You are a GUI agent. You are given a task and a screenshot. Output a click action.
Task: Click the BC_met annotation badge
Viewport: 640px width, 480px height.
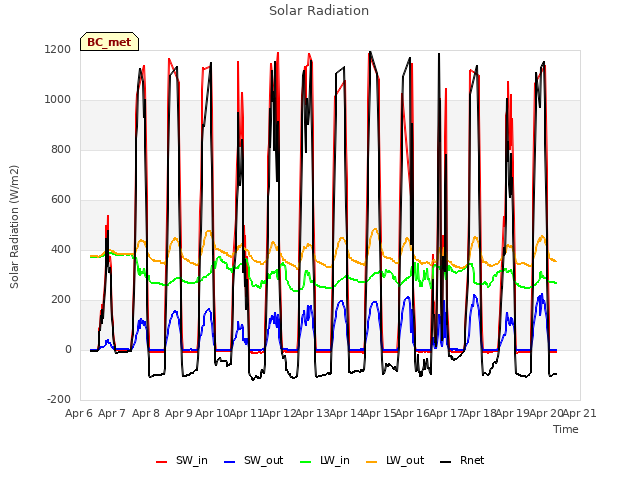109,42
